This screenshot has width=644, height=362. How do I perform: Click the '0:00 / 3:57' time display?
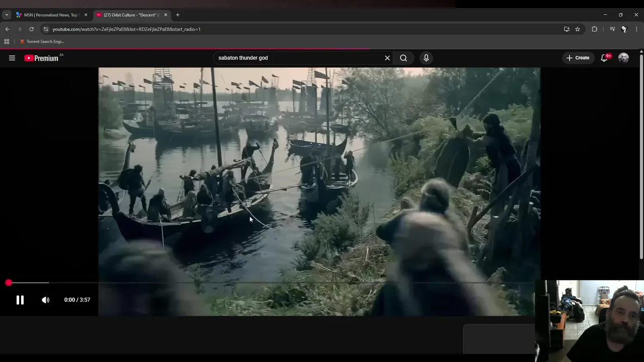[77, 300]
